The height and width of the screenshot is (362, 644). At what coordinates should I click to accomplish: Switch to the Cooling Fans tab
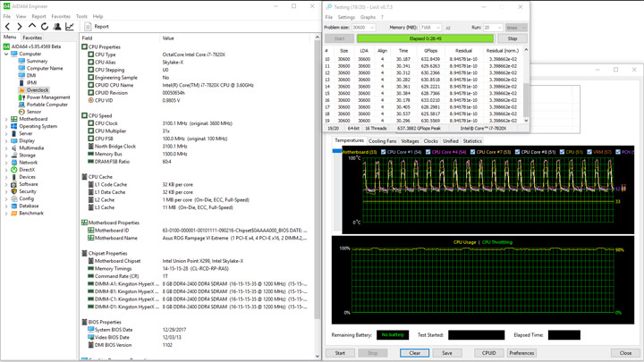383,141
